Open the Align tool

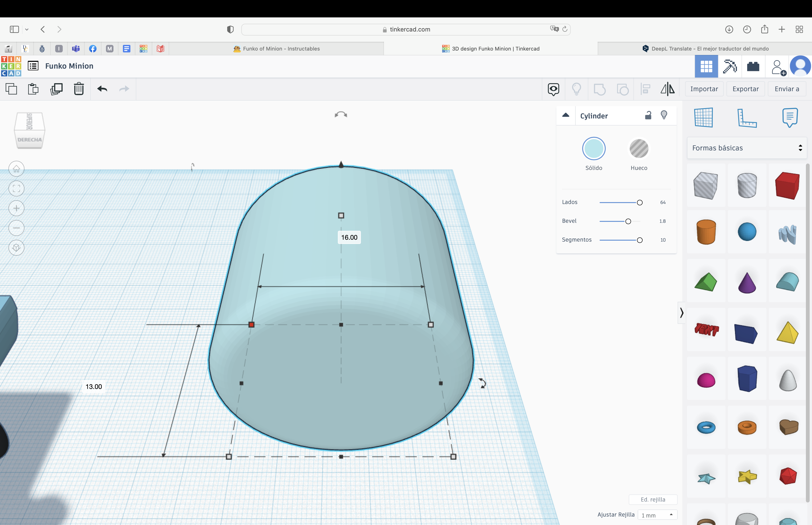645,89
